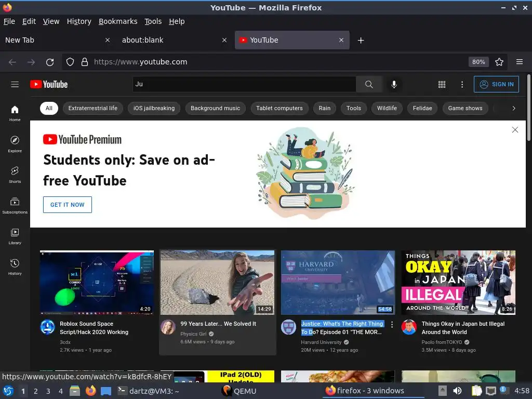Open a new tab with plus button
This screenshot has height=399, width=532.
pyautogui.click(x=361, y=41)
